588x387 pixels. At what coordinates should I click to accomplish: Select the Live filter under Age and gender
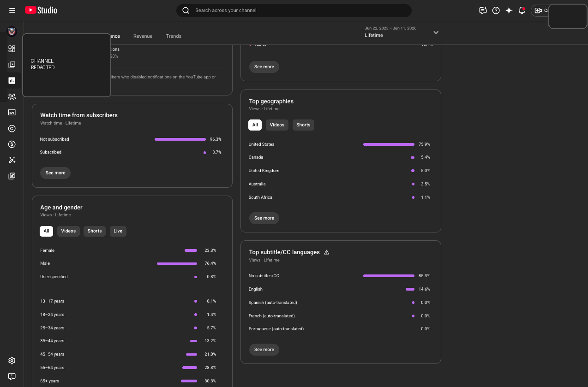click(118, 231)
